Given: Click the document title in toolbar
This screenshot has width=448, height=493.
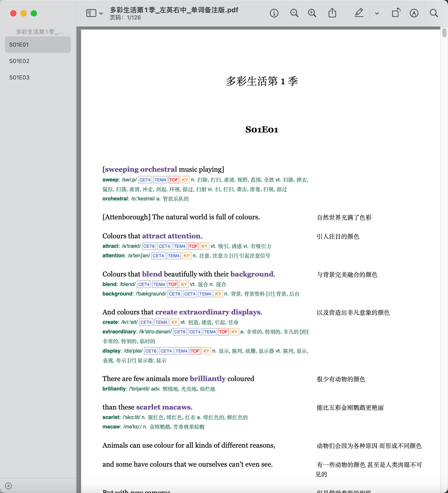Looking at the screenshot, I should pos(174,10).
